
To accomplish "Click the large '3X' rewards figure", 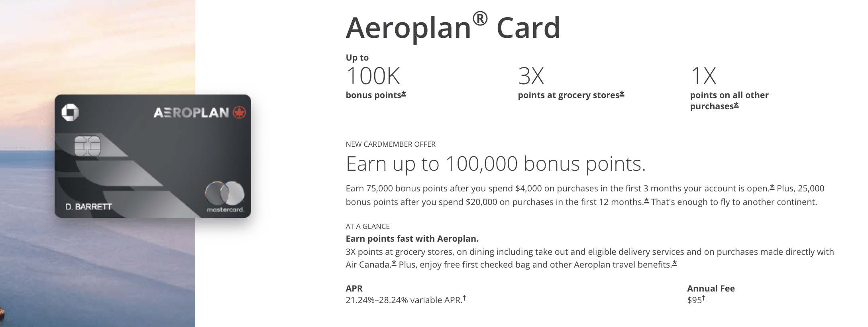I will coord(531,76).
